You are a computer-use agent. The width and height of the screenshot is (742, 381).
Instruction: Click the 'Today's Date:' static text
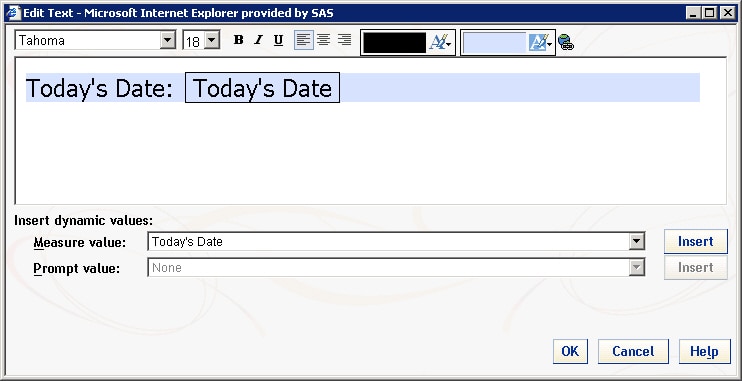[99, 88]
